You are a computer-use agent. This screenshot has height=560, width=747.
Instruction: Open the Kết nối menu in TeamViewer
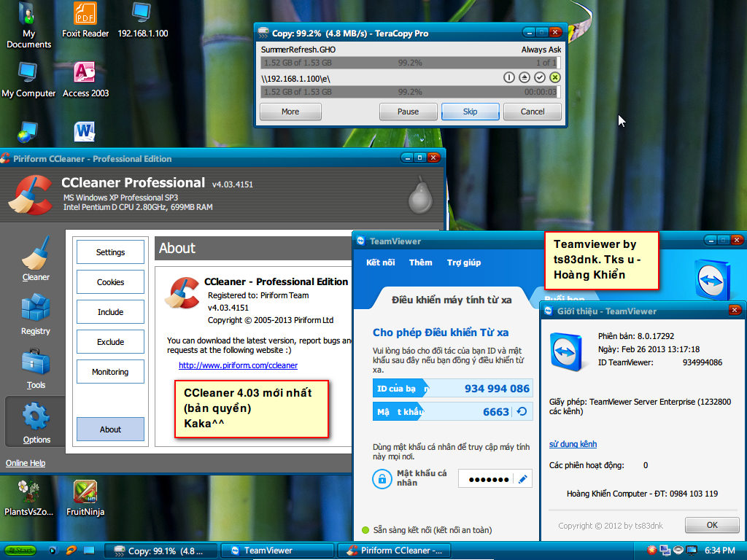pos(380,262)
